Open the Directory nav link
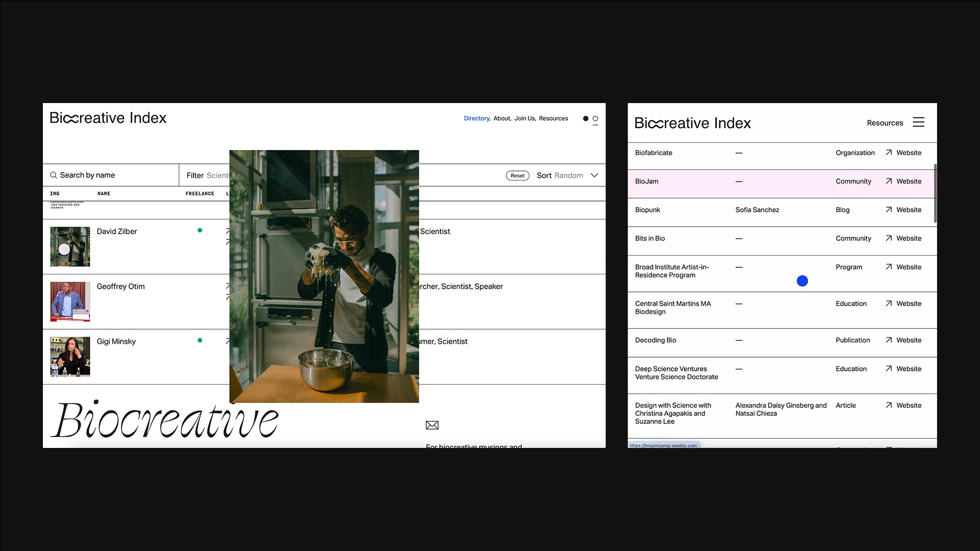Screen dimensions: 980x551 pos(477,118)
